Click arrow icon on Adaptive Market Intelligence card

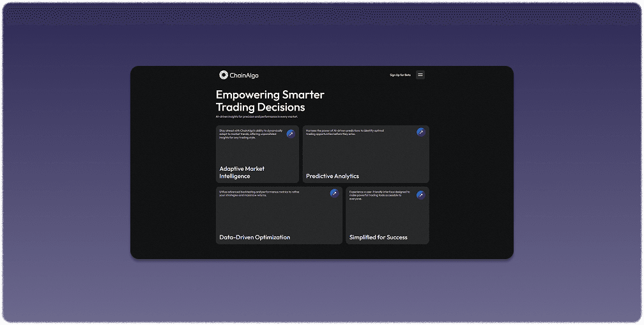291,134
